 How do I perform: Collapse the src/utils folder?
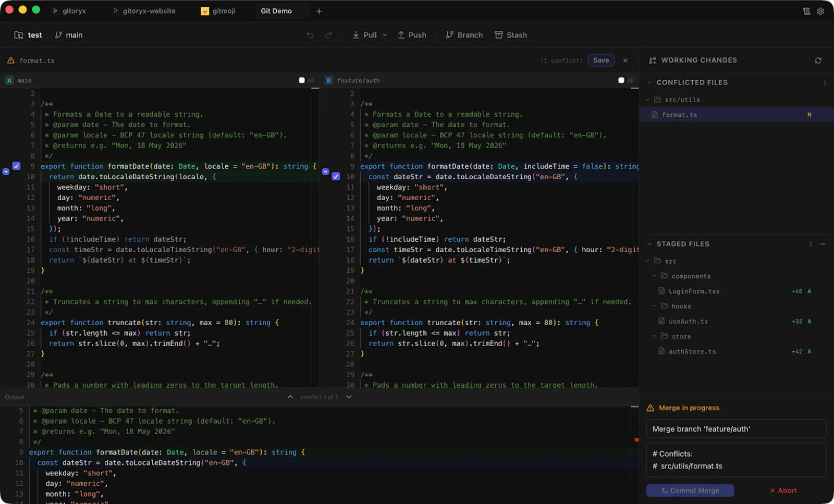coord(647,100)
